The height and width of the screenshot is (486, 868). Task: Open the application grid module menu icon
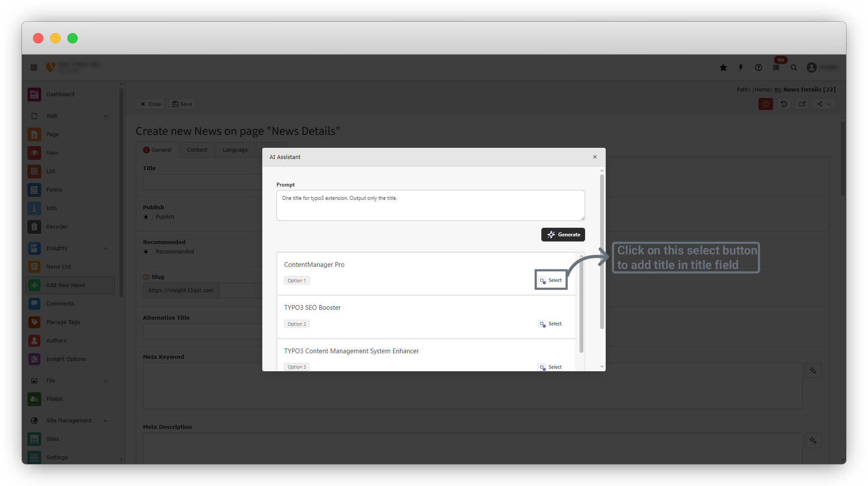click(x=34, y=67)
